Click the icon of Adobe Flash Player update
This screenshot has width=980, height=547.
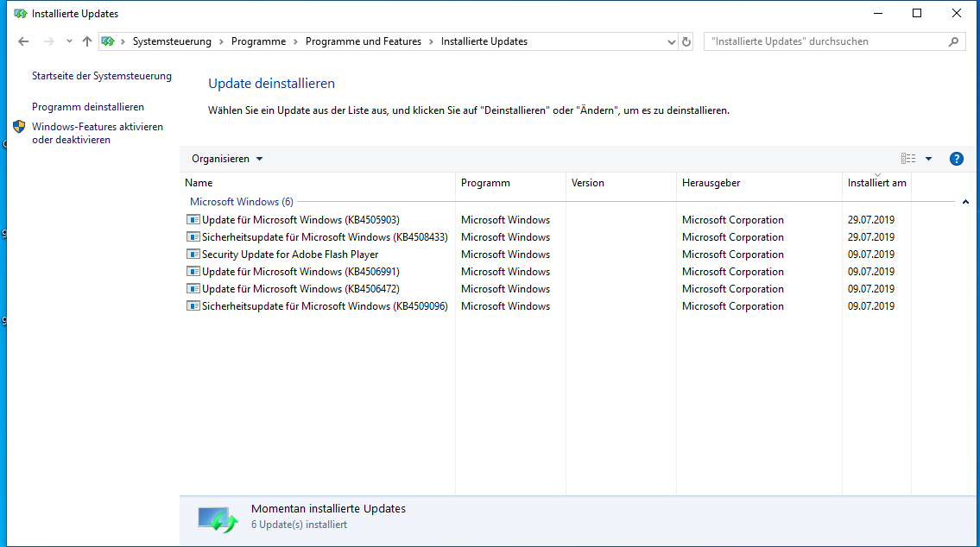pos(193,255)
